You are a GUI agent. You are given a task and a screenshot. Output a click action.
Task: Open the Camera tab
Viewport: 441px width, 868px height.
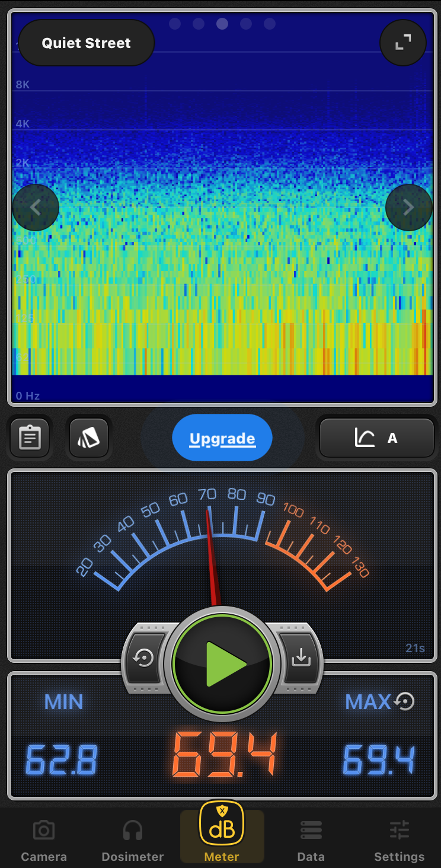(44, 841)
